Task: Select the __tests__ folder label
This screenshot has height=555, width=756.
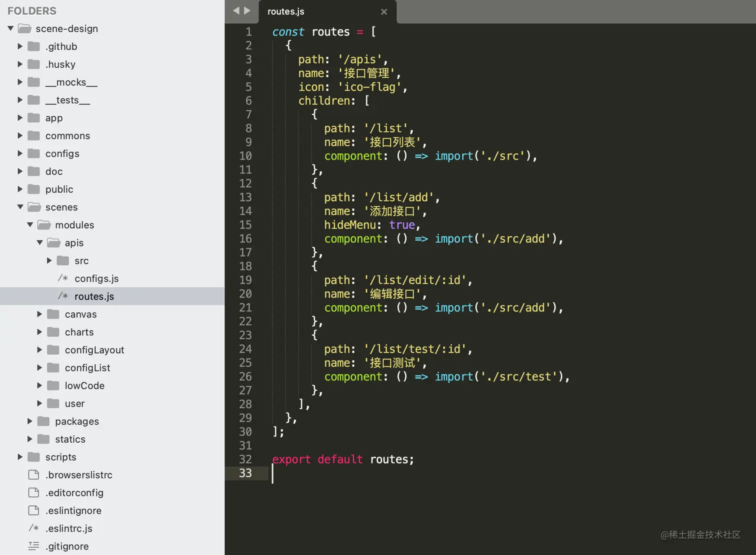Action: pos(67,100)
